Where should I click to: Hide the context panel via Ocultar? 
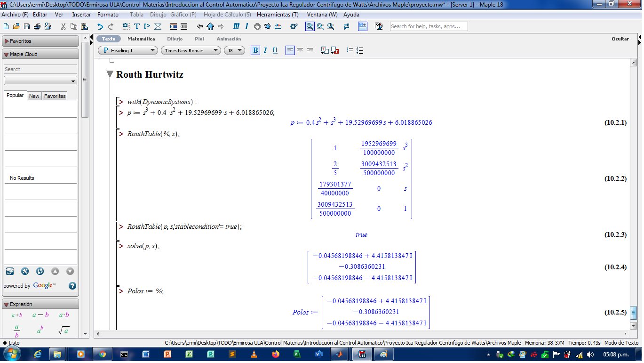(x=620, y=39)
